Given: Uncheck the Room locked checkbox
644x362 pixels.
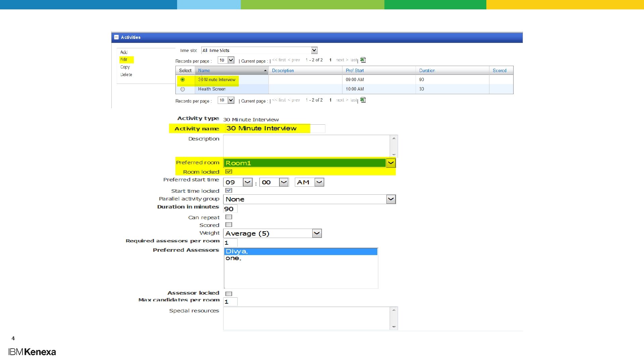Looking at the screenshot, I should click(229, 171).
